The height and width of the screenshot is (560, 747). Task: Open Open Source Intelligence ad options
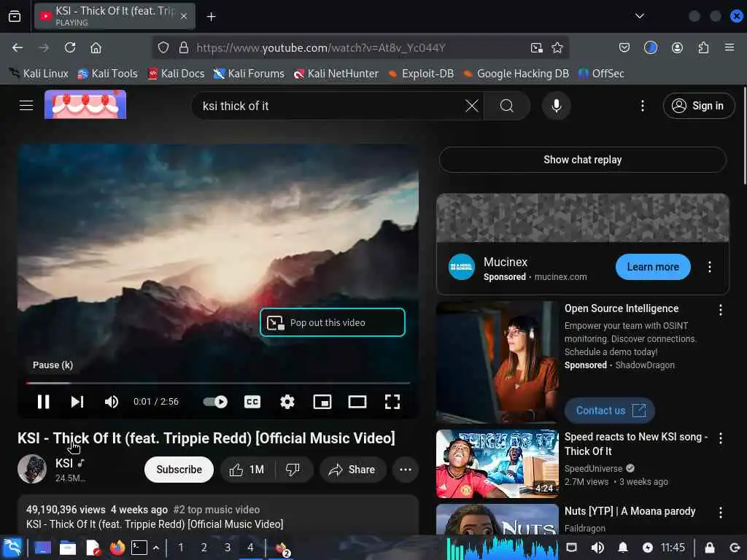coord(721,310)
